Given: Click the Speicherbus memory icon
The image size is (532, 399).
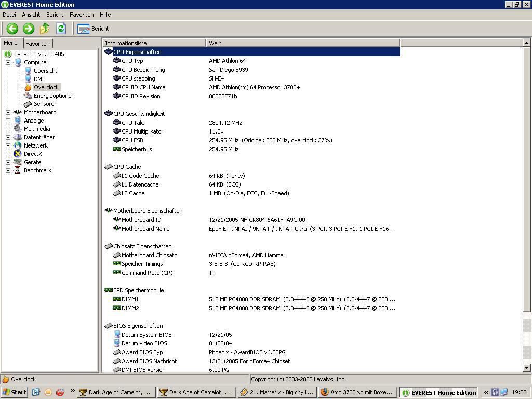Looking at the screenshot, I should click(x=117, y=149).
